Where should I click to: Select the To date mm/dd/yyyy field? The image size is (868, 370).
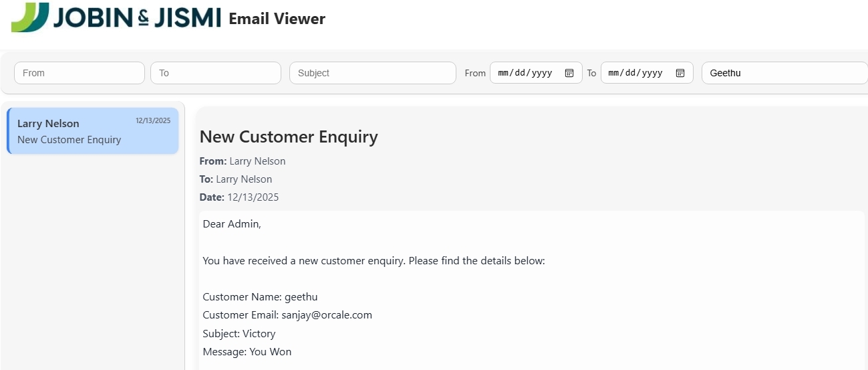point(636,73)
